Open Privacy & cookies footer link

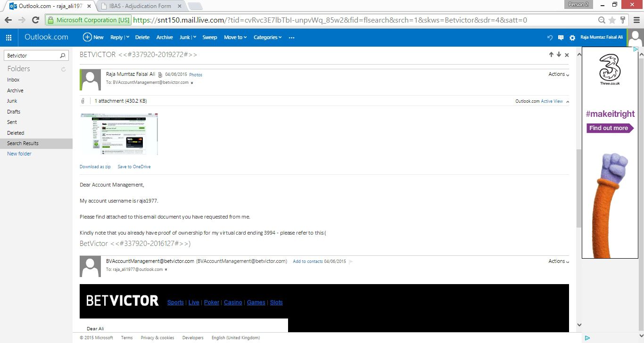tap(157, 338)
